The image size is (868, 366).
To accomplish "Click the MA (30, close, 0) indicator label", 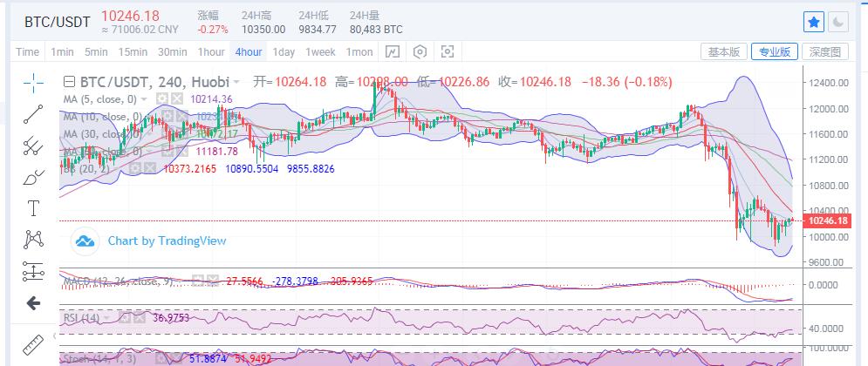I will tap(104, 134).
